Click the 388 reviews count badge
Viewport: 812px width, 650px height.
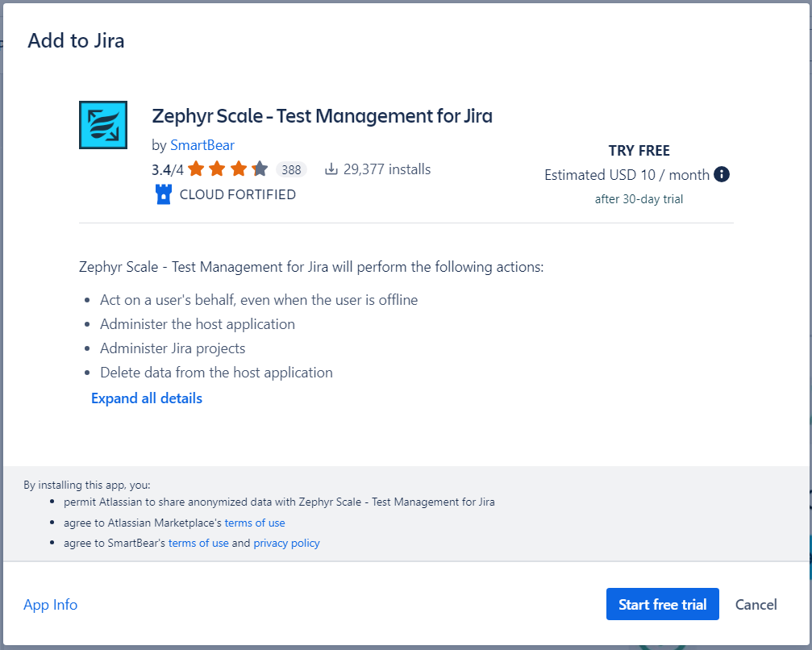(x=291, y=169)
